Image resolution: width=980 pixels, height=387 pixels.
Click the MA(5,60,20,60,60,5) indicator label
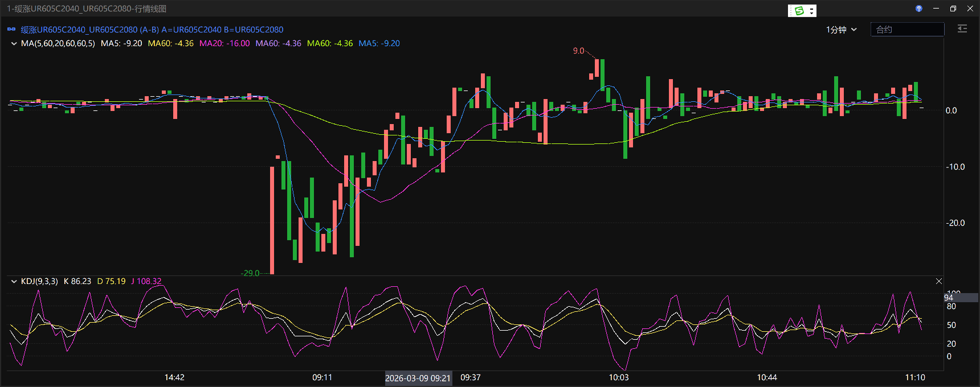(58, 43)
